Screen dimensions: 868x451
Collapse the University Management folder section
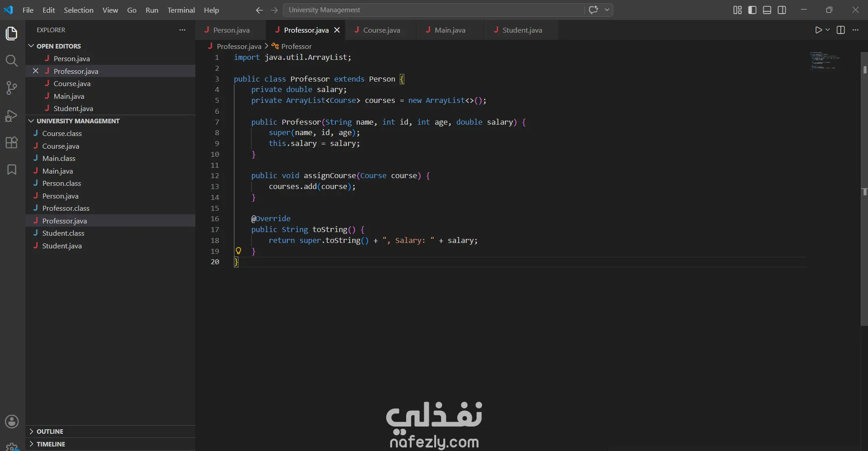(31, 121)
